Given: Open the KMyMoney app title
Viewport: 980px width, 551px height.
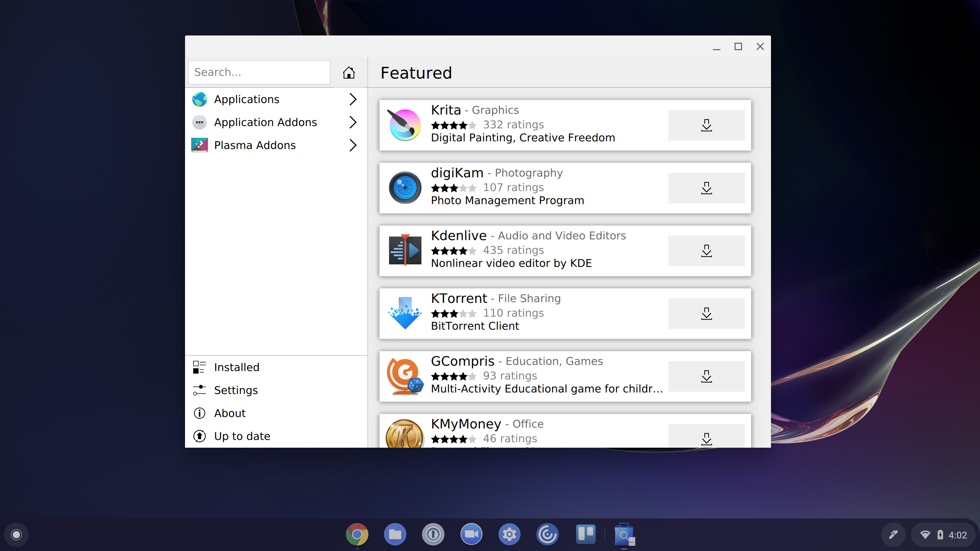Looking at the screenshot, I should point(466,424).
